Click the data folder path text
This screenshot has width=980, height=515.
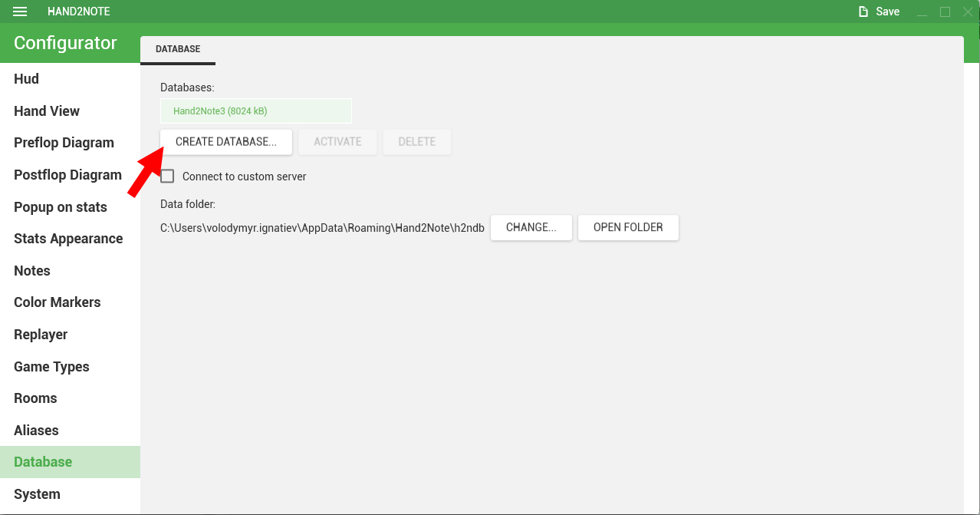(322, 228)
